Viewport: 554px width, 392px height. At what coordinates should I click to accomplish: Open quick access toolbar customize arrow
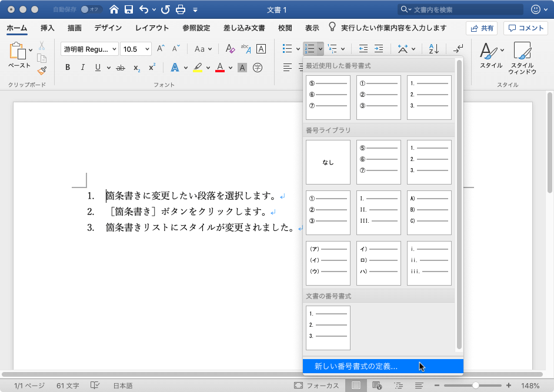[x=195, y=10]
